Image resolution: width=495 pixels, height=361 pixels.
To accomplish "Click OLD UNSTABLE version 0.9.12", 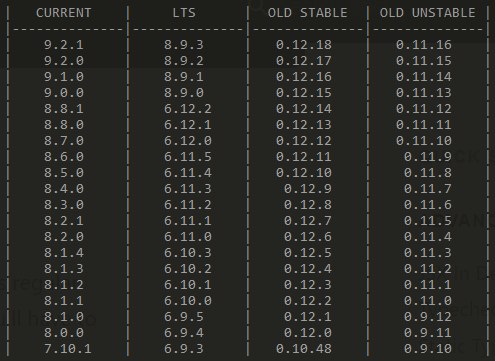I will pos(428,317).
